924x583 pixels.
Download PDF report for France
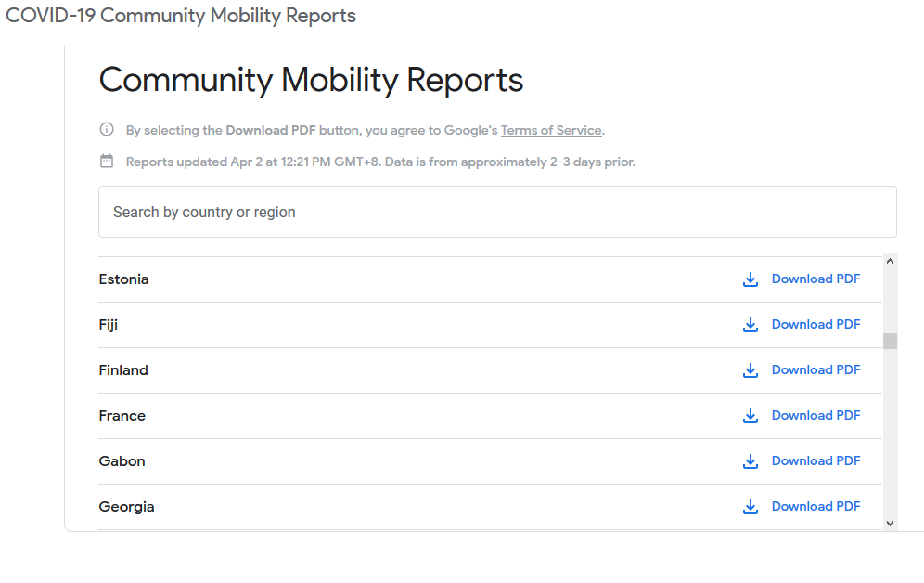coord(815,416)
